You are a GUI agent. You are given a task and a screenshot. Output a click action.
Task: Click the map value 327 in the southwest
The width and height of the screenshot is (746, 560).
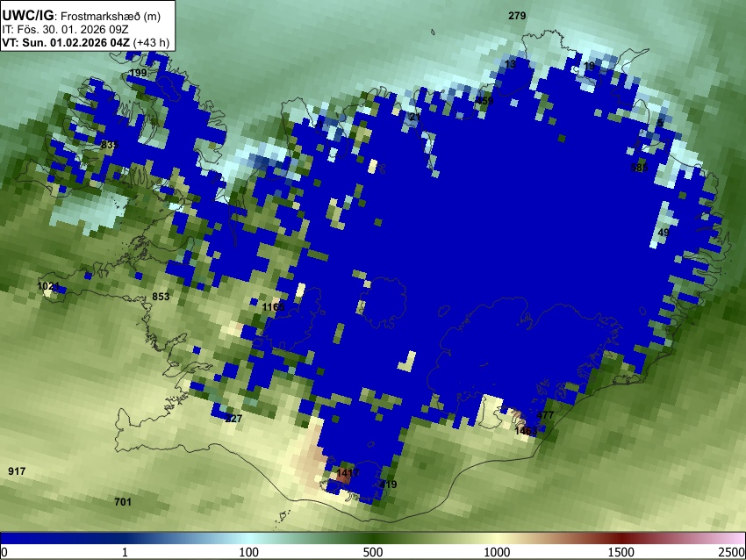click(x=233, y=419)
